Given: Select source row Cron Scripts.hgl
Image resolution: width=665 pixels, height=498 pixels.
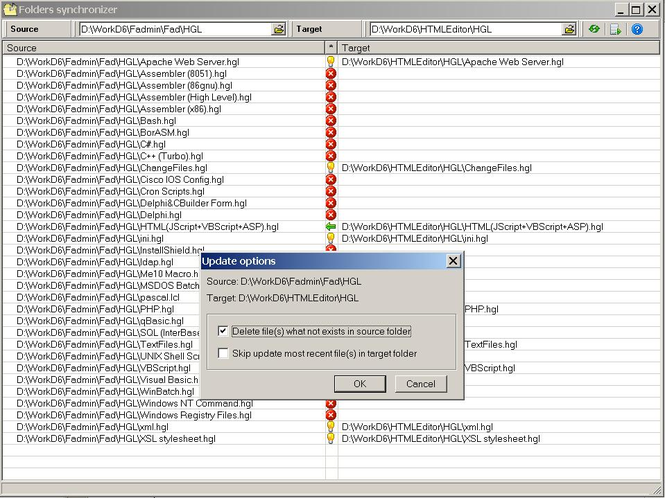Looking at the screenshot, I should pyautogui.click(x=110, y=192).
